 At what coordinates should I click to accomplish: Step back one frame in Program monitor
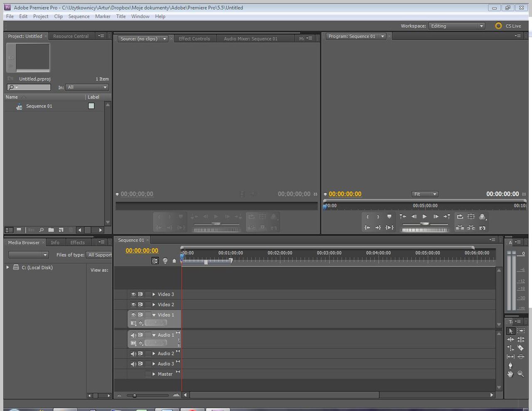click(x=414, y=216)
